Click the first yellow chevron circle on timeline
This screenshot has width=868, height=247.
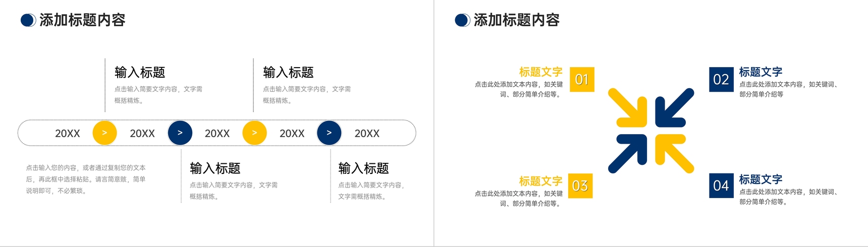pyautogui.click(x=104, y=133)
